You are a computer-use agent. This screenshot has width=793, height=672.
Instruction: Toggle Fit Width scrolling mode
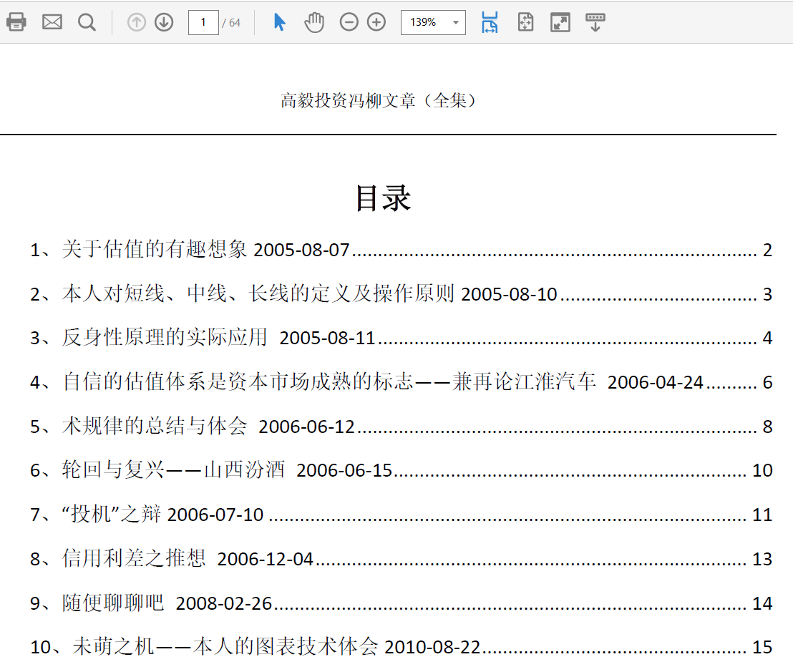click(490, 22)
